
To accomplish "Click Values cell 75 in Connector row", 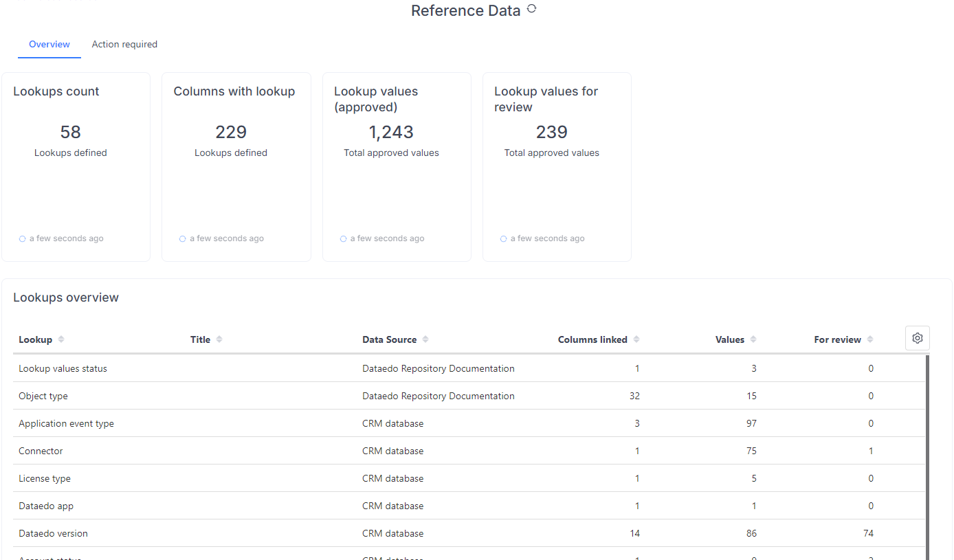I will [751, 451].
